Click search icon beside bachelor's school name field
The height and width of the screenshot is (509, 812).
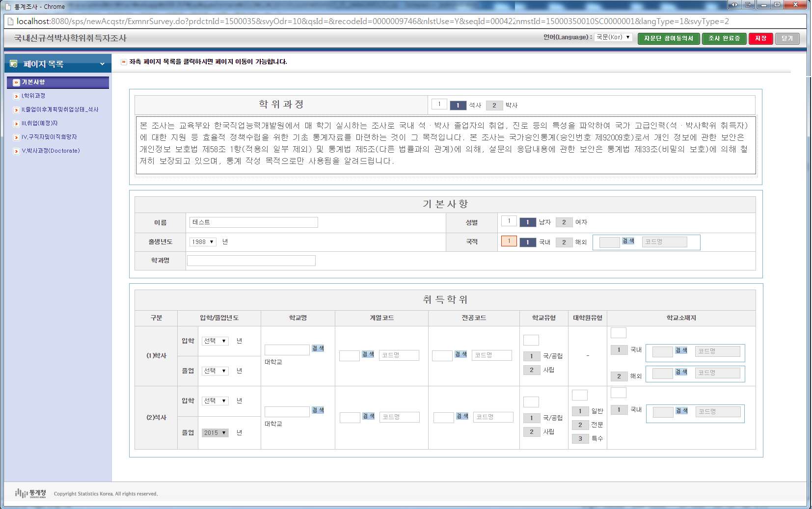(318, 348)
